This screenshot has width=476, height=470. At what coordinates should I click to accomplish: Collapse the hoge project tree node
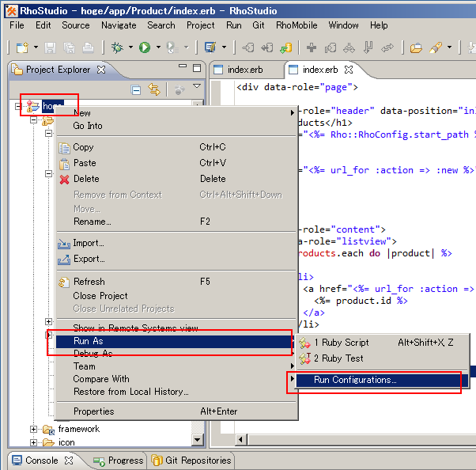click(18, 106)
